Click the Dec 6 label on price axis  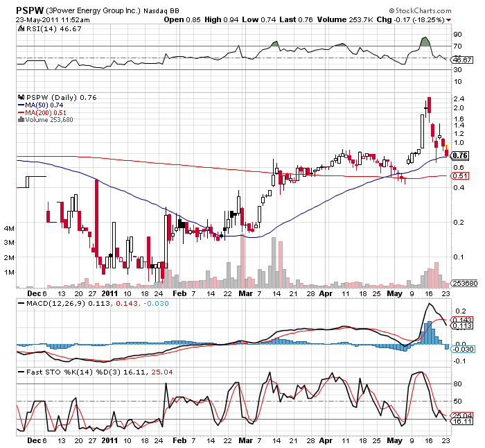37,293
